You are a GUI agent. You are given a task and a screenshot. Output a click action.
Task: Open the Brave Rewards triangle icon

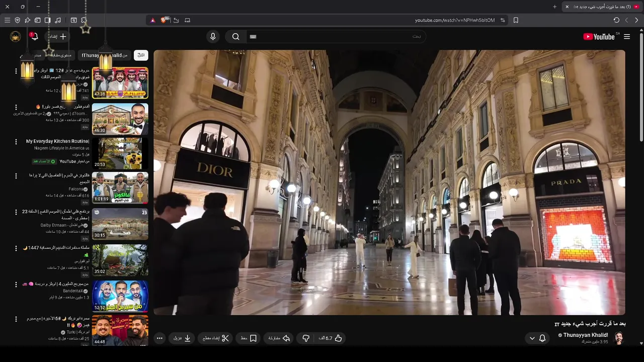(153, 20)
